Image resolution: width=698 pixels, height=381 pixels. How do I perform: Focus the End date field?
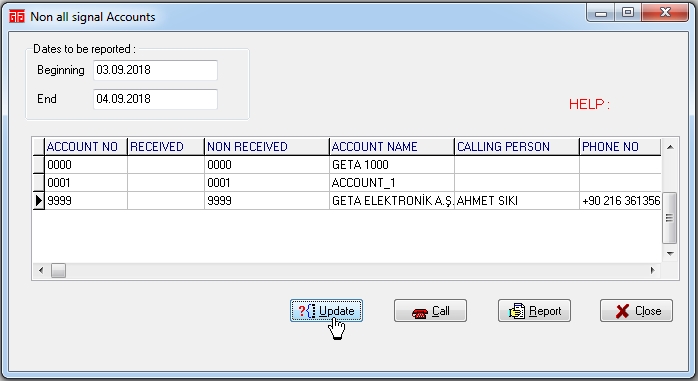[x=155, y=99]
